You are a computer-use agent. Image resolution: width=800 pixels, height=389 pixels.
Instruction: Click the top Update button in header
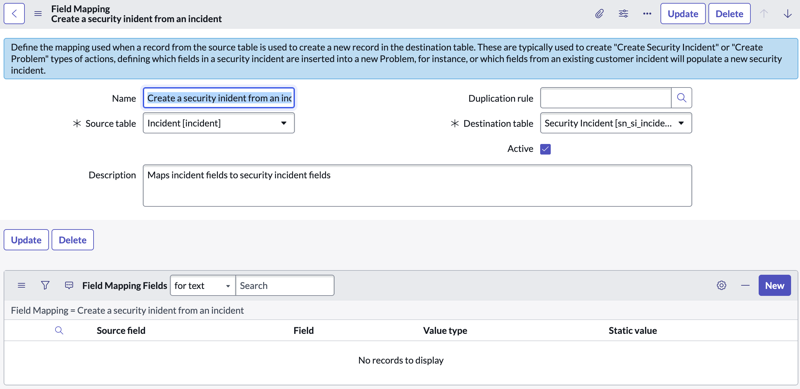(x=683, y=14)
